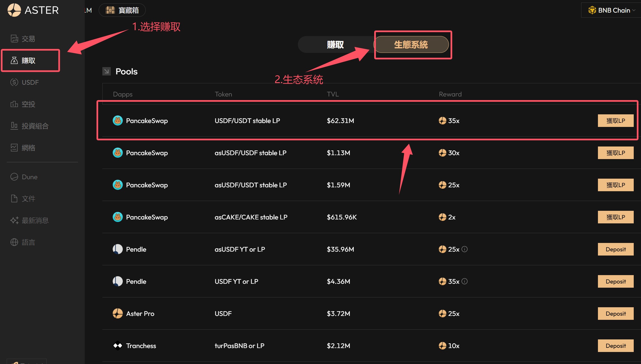
Task: Click 獲取LP for asUSDF/USDT stable LP
Action: tap(616, 185)
